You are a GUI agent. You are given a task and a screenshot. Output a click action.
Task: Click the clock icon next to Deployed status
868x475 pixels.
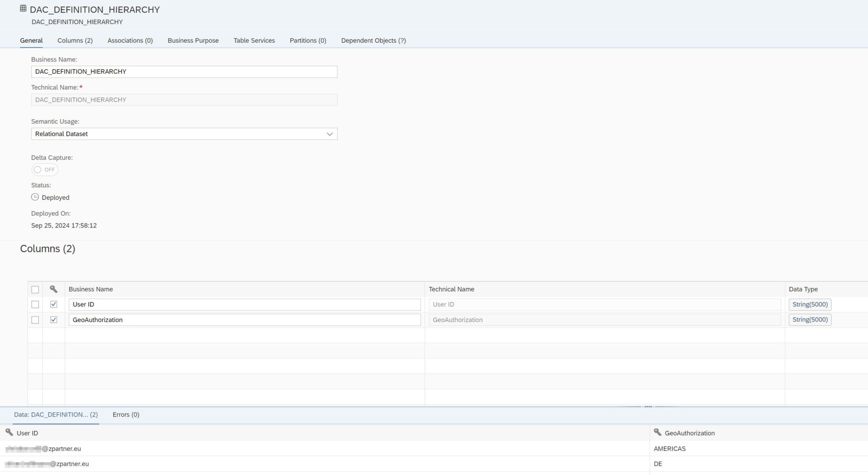pyautogui.click(x=34, y=197)
